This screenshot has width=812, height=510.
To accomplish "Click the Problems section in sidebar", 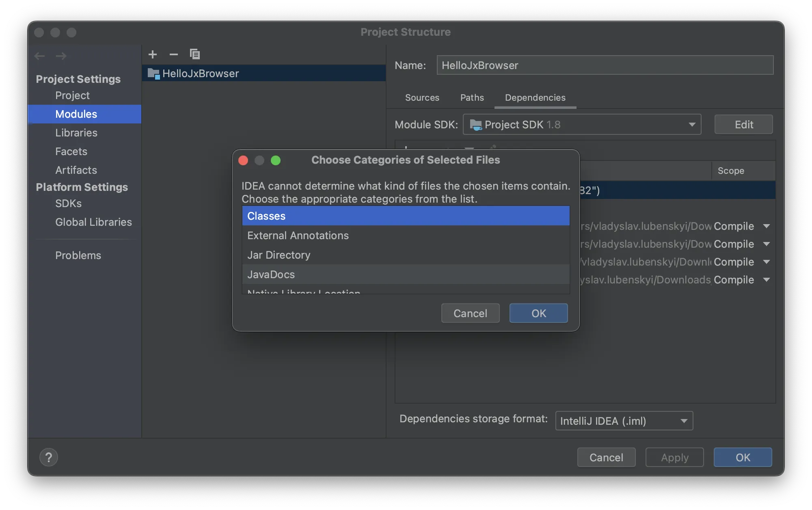I will click(78, 255).
